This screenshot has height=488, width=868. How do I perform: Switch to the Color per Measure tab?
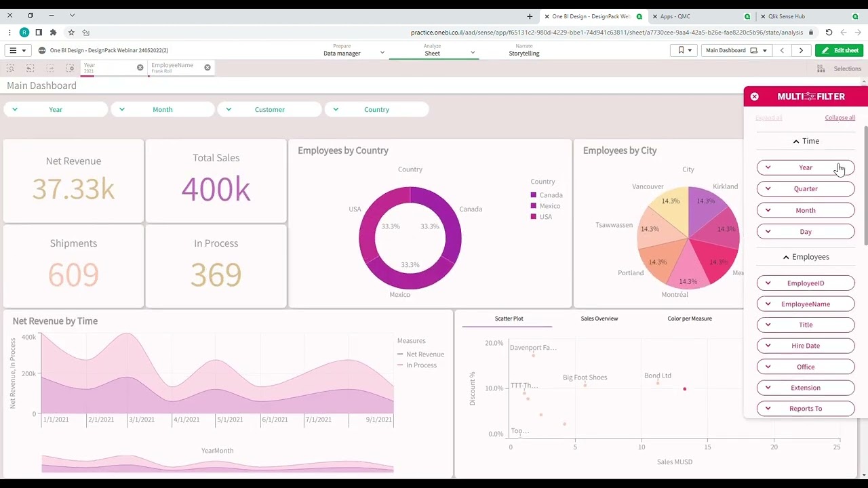[x=690, y=319]
